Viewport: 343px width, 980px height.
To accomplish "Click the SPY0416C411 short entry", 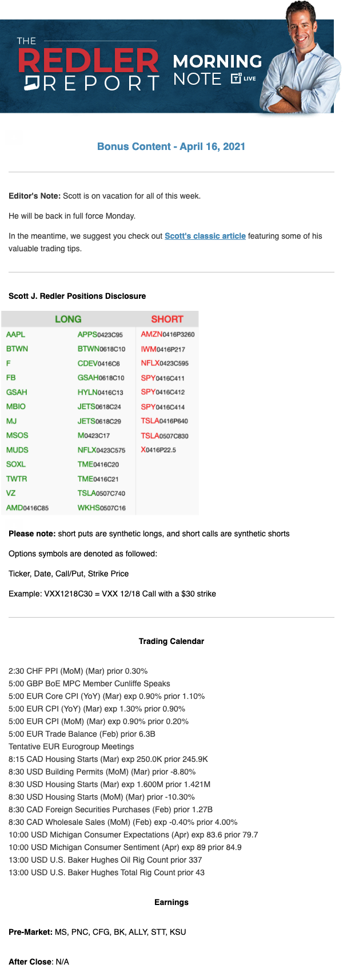I will point(162,378).
